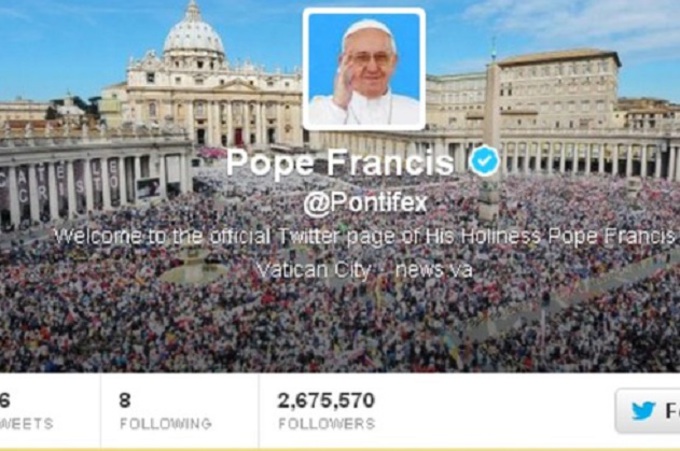The width and height of the screenshot is (680, 451).
Task: Select the @Pontifex handle
Action: [365, 203]
